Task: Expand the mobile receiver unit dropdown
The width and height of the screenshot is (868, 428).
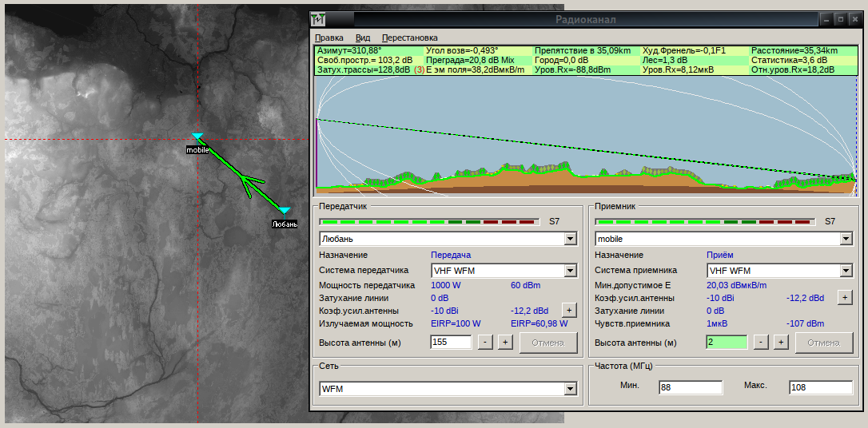Action: pos(846,240)
